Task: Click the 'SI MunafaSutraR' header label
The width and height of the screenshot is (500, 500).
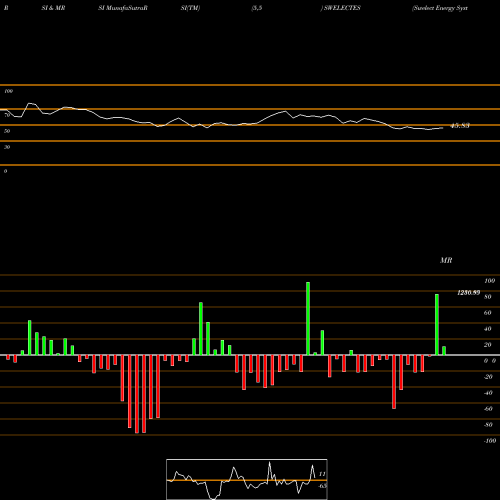Action: click(123, 8)
